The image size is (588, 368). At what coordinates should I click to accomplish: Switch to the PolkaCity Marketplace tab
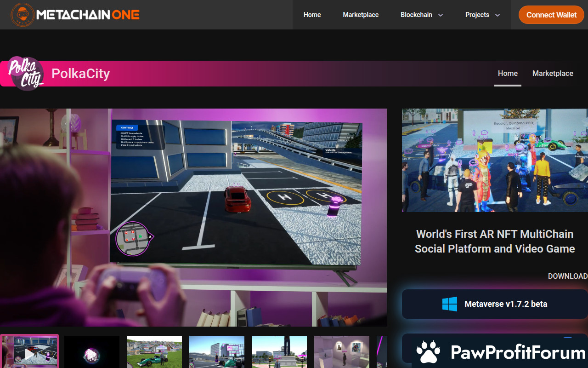[x=553, y=74]
